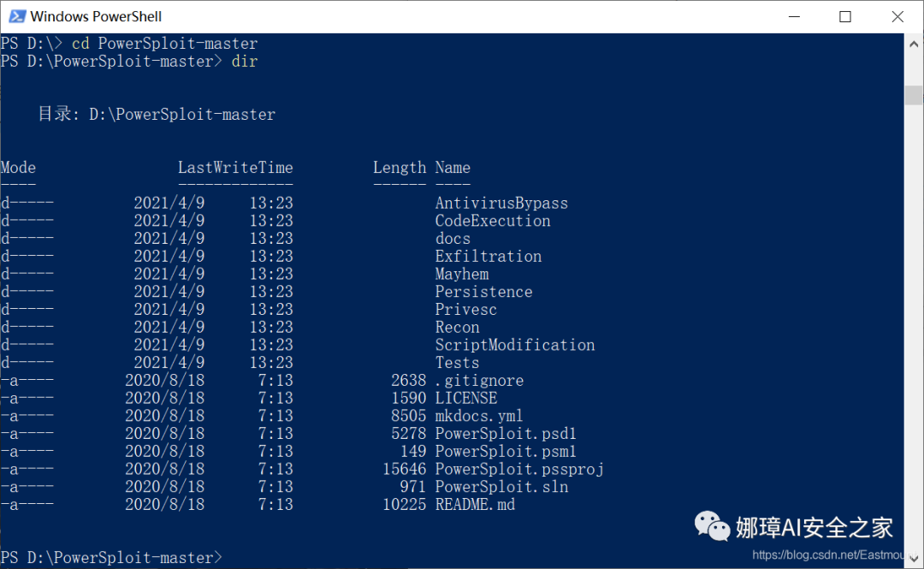Click the Mode column header
924x569 pixels.
pos(18,168)
